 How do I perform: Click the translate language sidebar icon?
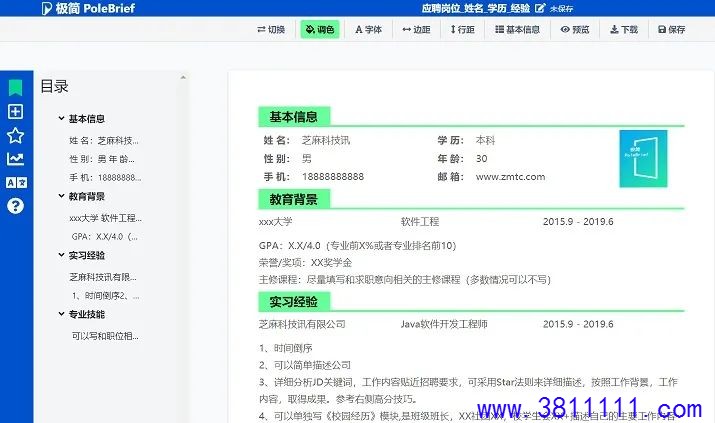[x=16, y=182]
